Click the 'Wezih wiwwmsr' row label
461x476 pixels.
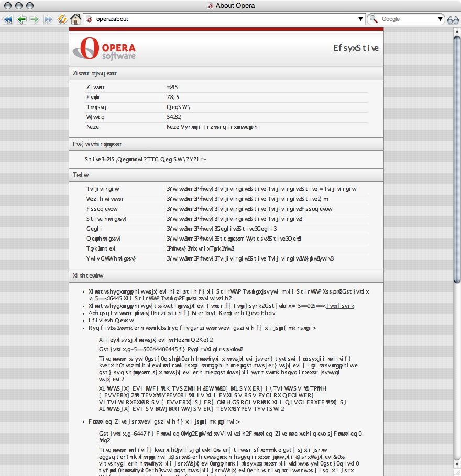105,199
